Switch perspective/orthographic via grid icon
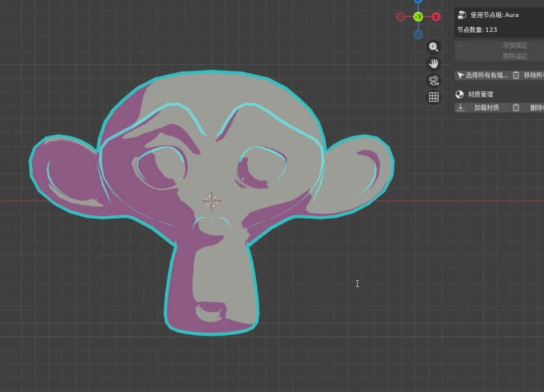This screenshot has width=544, height=392. (x=433, y=97)
